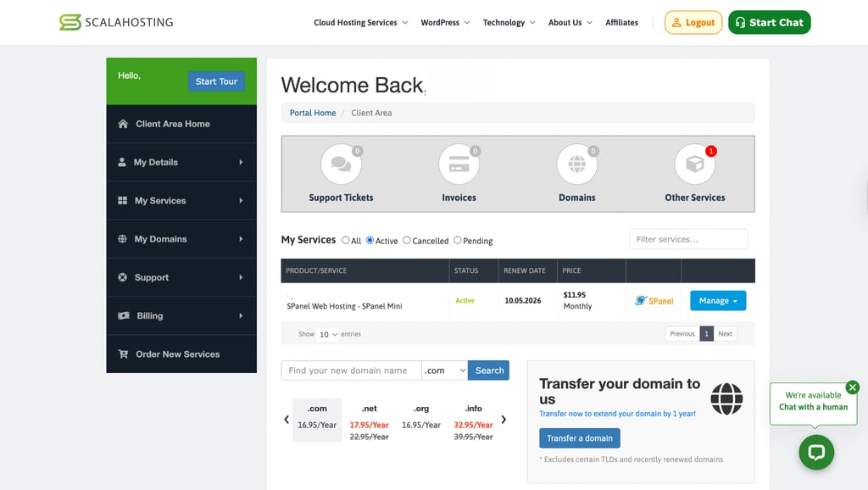The height and width of the screenshot is (490, 868).
Task: Click the Previous pagination button
Action: click(x=682, y=334)
